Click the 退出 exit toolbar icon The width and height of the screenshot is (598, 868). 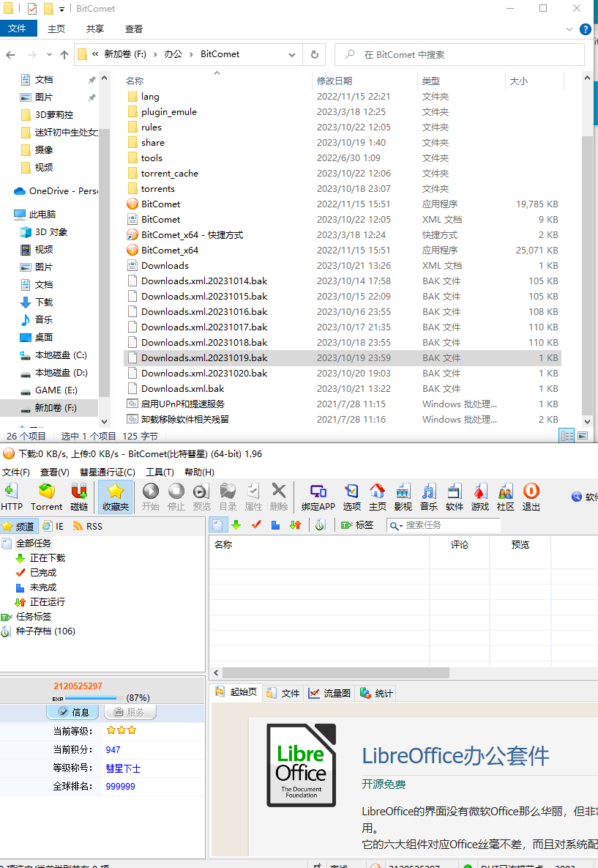tap(531, 496)
